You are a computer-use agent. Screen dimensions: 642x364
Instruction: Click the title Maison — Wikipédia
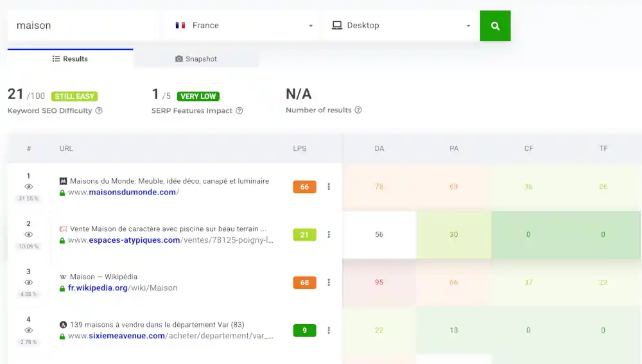103,277
